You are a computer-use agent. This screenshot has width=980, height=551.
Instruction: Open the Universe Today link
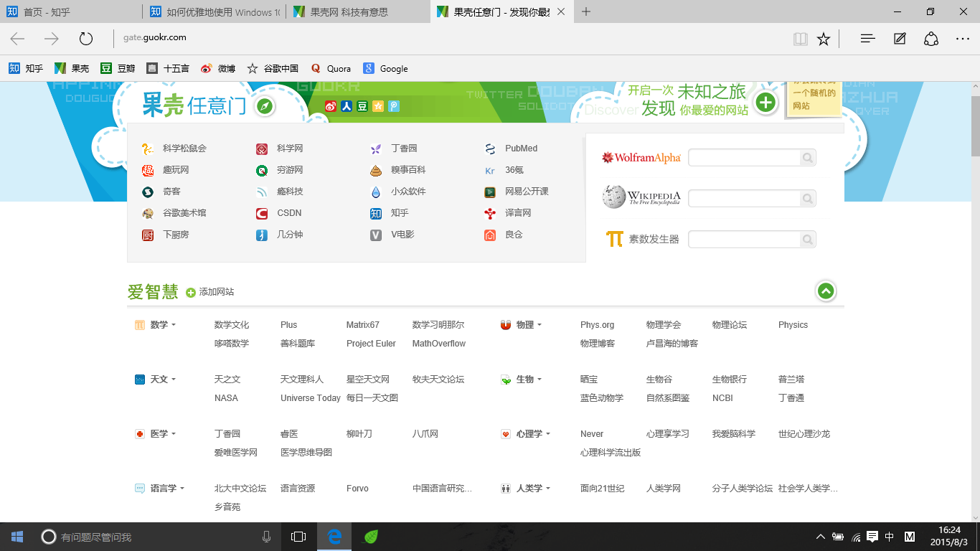pos(311,398)
